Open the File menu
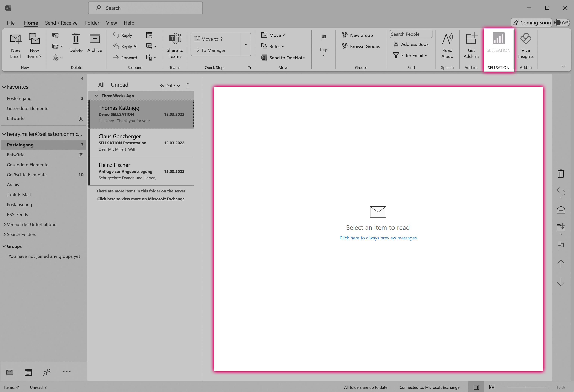 click(x=11, y=23)
